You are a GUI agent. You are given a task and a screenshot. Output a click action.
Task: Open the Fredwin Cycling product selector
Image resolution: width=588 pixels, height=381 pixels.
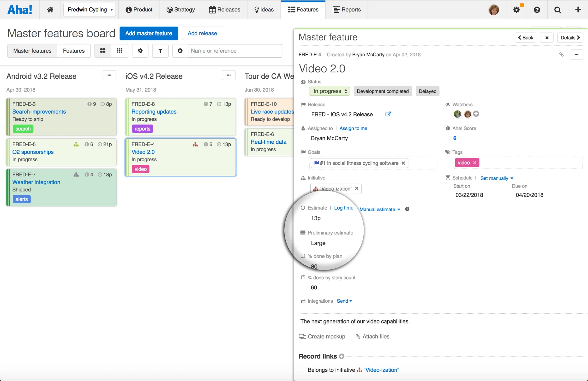click(x=90, y=10)
